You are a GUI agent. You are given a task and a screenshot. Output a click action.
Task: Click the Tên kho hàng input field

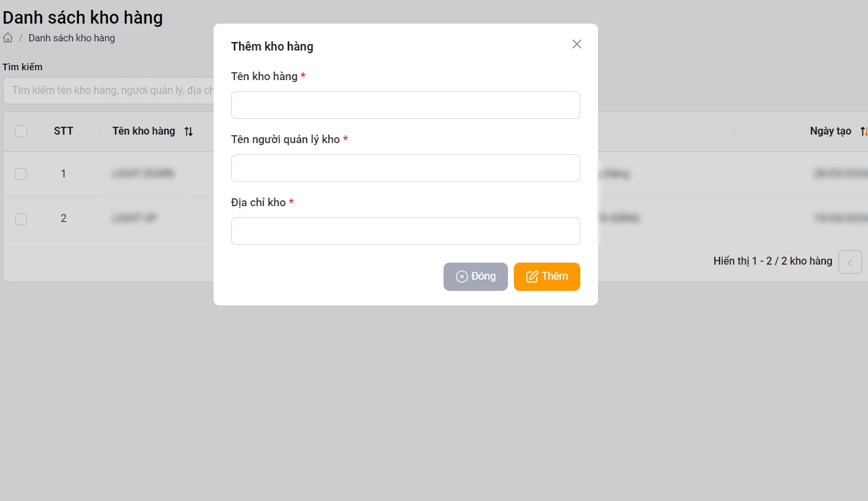coord(405,105)
